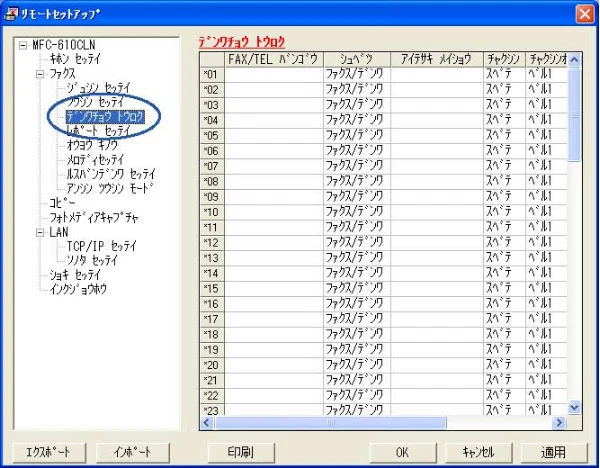Select オウヨウ キノウ tree item
Image resolution: width=600 pixels, height=468 pixels.
(x=92, y=145)
